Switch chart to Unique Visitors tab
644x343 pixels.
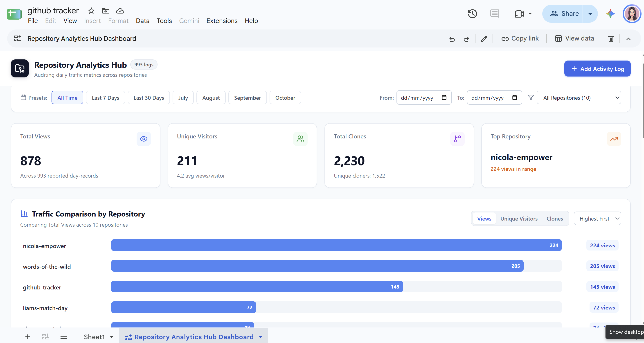[519, 219]
